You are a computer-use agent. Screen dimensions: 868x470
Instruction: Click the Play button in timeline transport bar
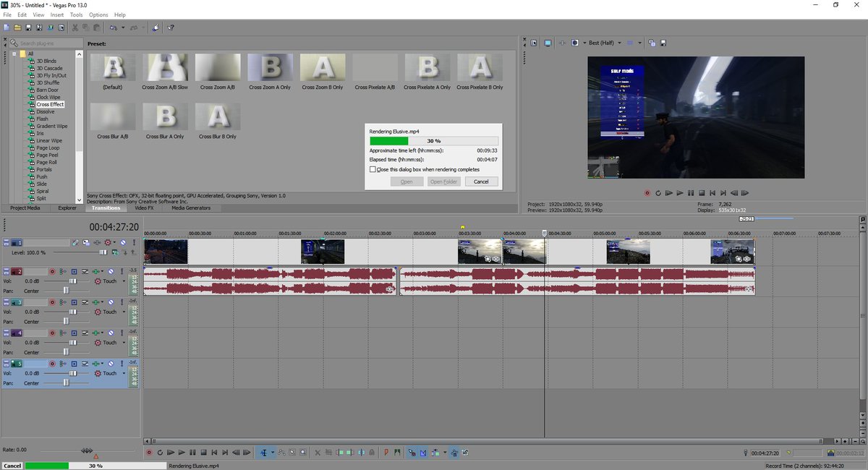click(x=182, y=453)
